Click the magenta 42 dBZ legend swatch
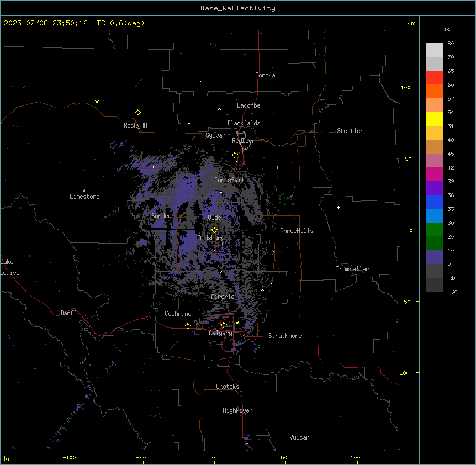Viewport: 476px width, 465px height. (x=434, y=174)
